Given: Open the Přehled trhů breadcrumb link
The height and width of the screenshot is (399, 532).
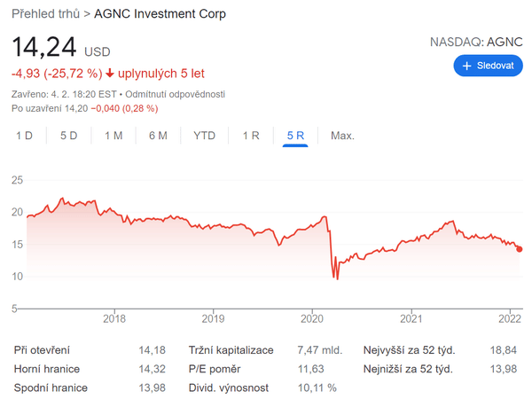Looking at the screenshot, I should pos(44,14).
